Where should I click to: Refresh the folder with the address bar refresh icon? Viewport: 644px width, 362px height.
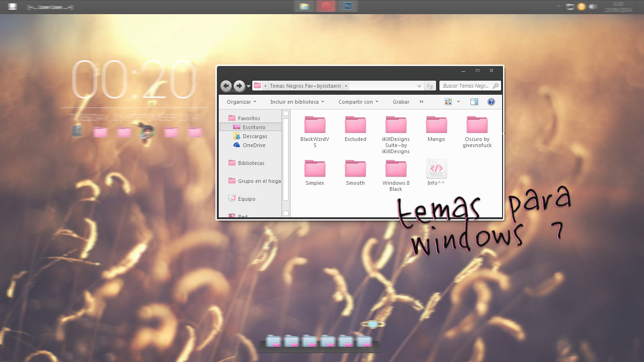[429, 86]
